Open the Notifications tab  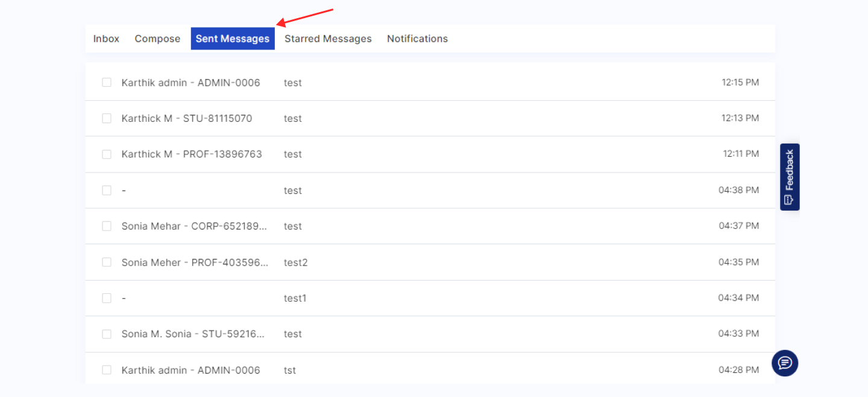point(417,39)
